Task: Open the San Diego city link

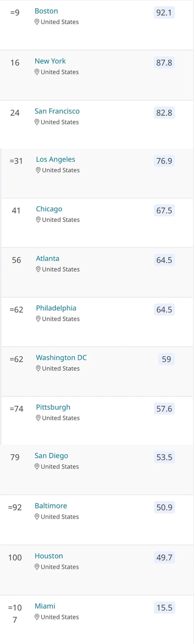Action: coord(51,456)
